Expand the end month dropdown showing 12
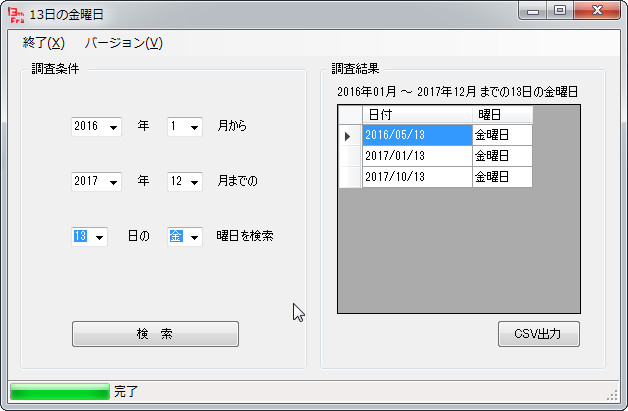628x411 pixels. (x=194, y=182)
